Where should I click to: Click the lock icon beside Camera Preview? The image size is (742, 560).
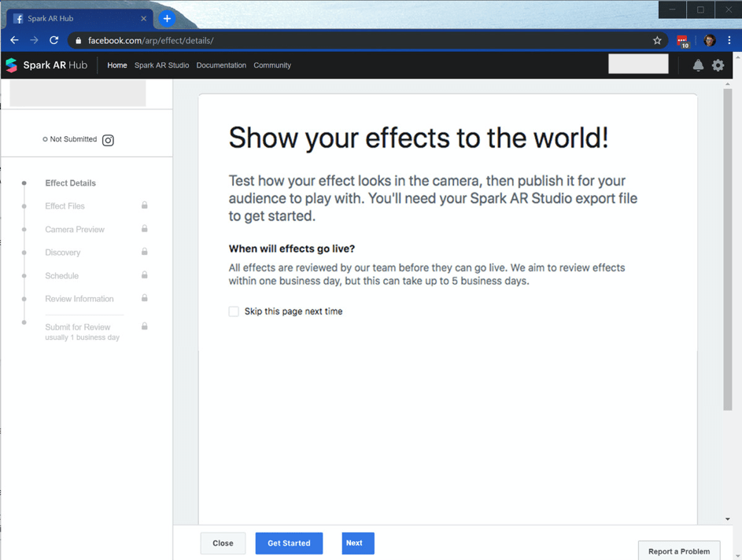click(x=144, y=228)
